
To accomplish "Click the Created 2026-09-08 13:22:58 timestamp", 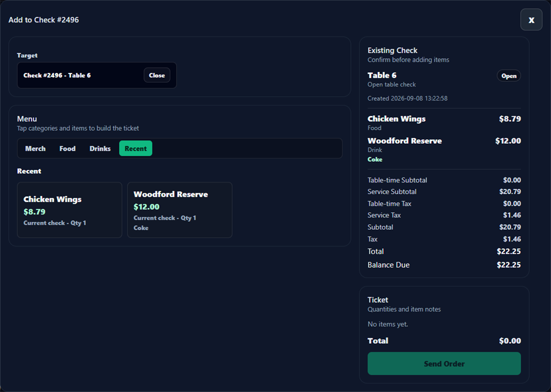I will 408,98.
